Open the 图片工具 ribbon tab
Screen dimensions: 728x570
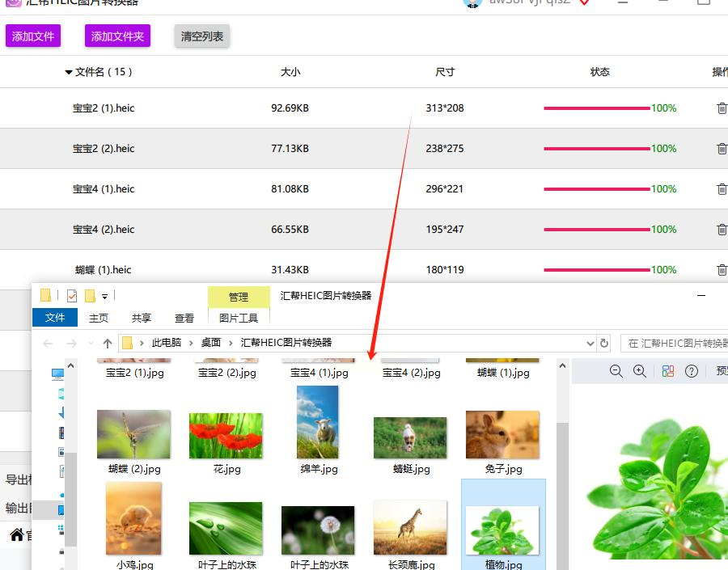pos(239,318)
